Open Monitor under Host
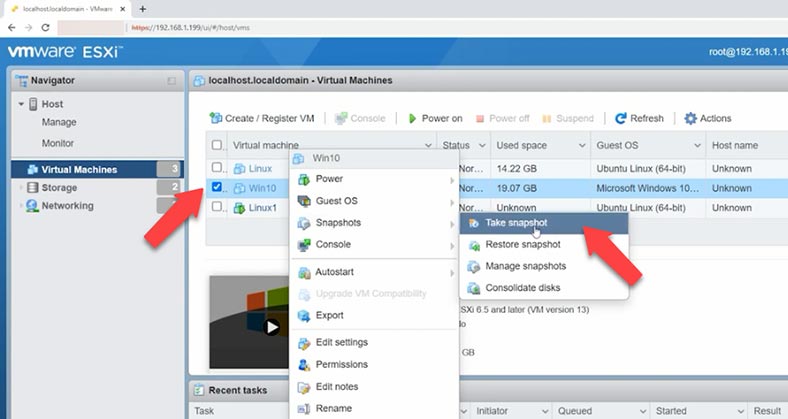This screenshot has width=788, height=419. point(57,143)
